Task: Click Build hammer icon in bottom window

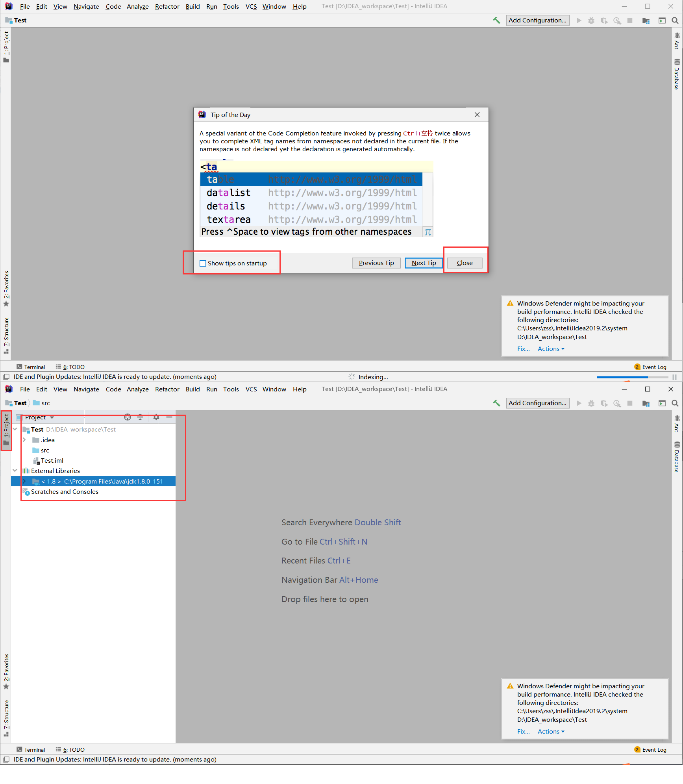Action: click(x=496, y=403)
